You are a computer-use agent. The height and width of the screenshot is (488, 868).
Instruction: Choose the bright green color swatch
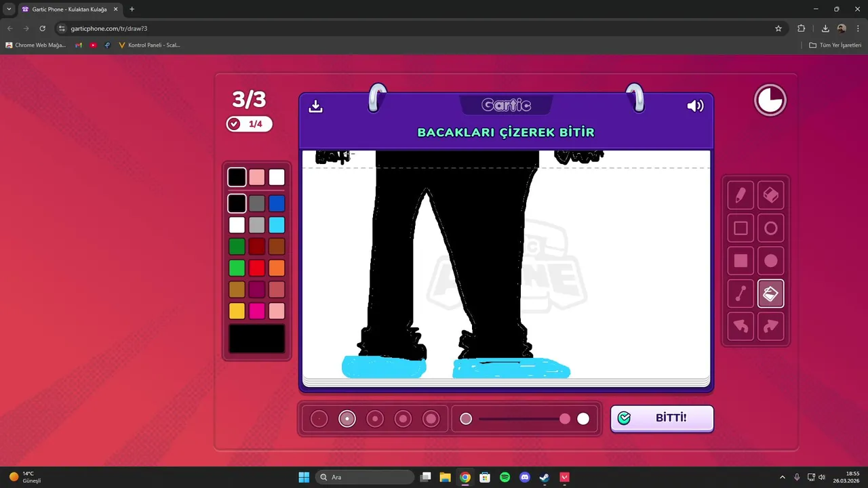237,268
